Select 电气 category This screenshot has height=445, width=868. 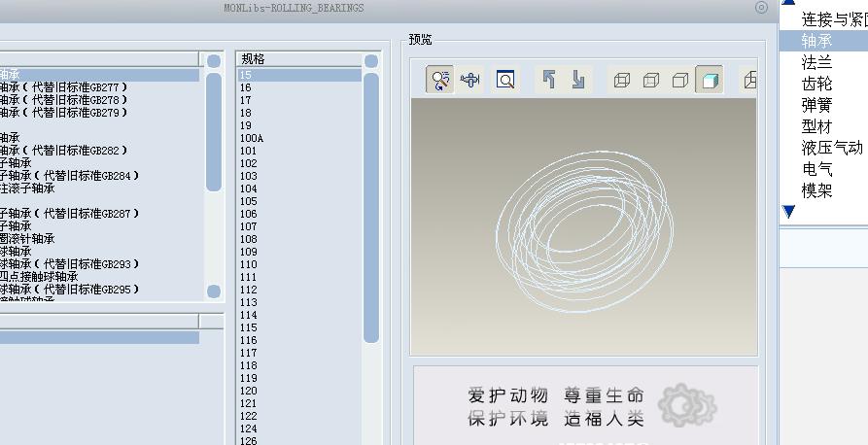(x=817, y=169)
